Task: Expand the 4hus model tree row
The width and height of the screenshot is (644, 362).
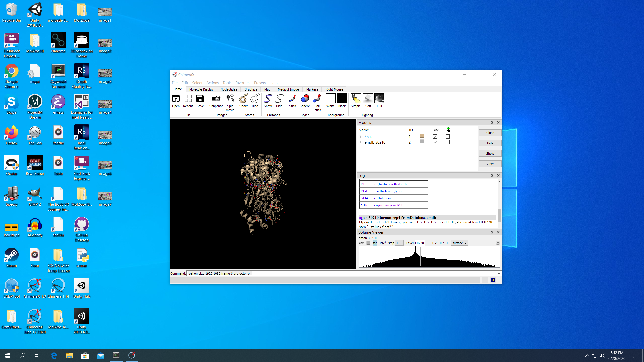Action: 360,137
